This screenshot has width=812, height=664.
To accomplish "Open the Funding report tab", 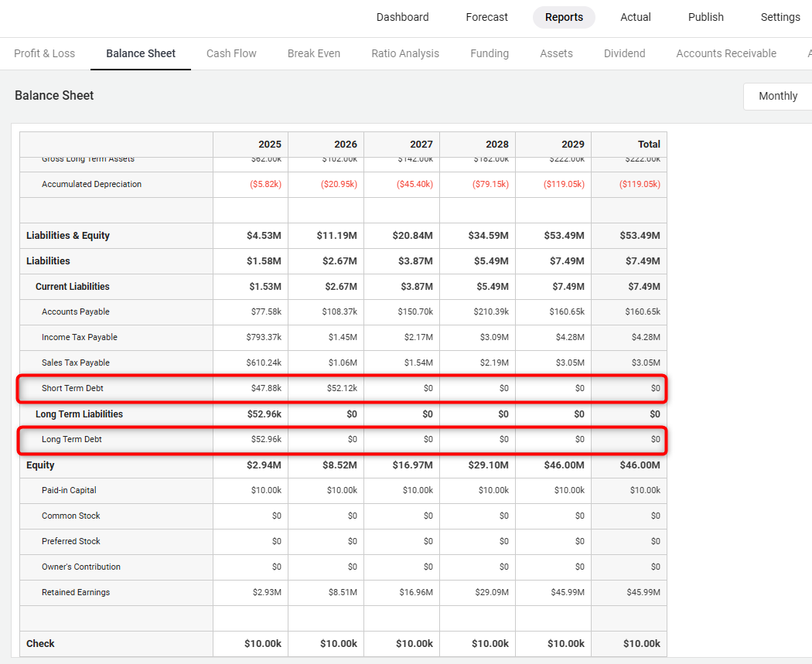I will (490, 53).
